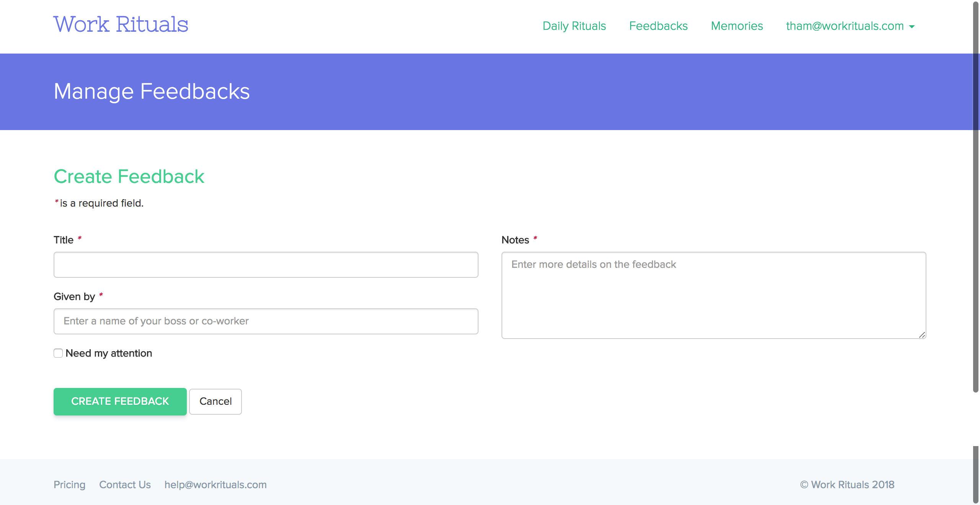The image size is (980, 505).
Task: Click the help@workrituals.com email link
Action: 216,485
